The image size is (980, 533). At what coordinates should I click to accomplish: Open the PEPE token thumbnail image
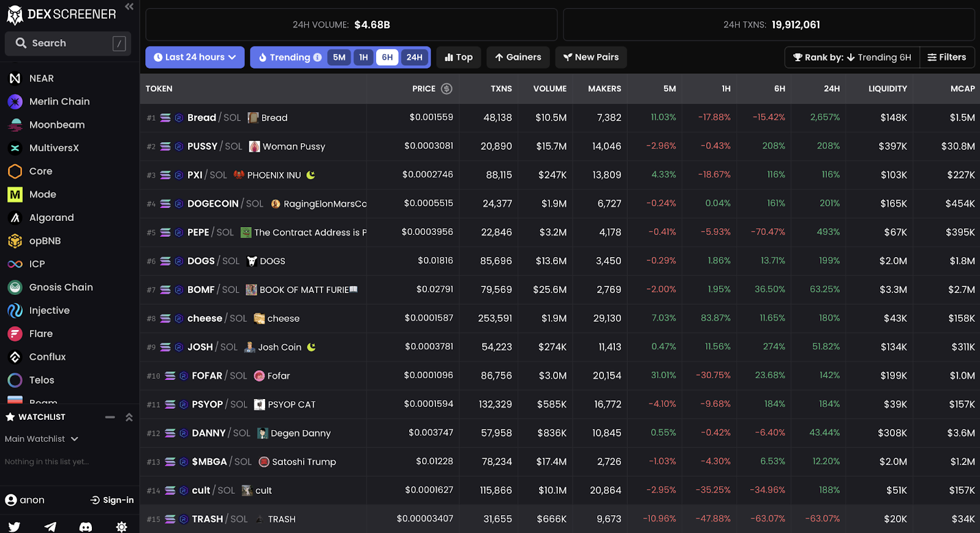pos(246,233)
